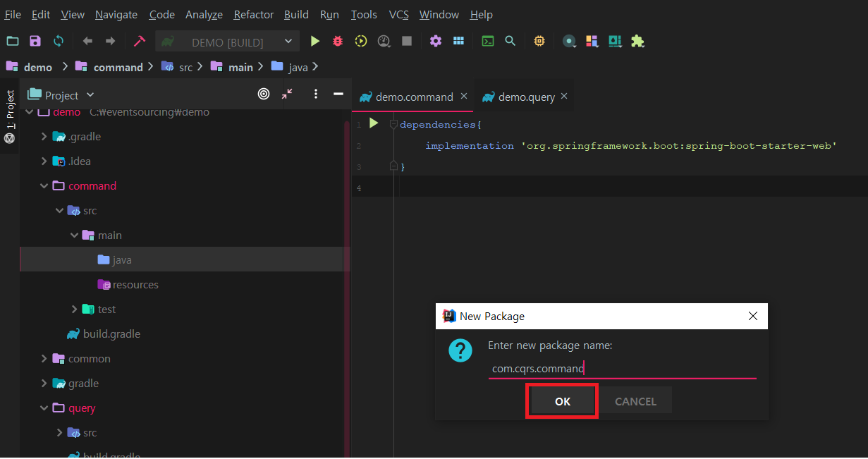Open Project panel options three-dot menu
Screen dimensions: 868x459
point(316,94)
